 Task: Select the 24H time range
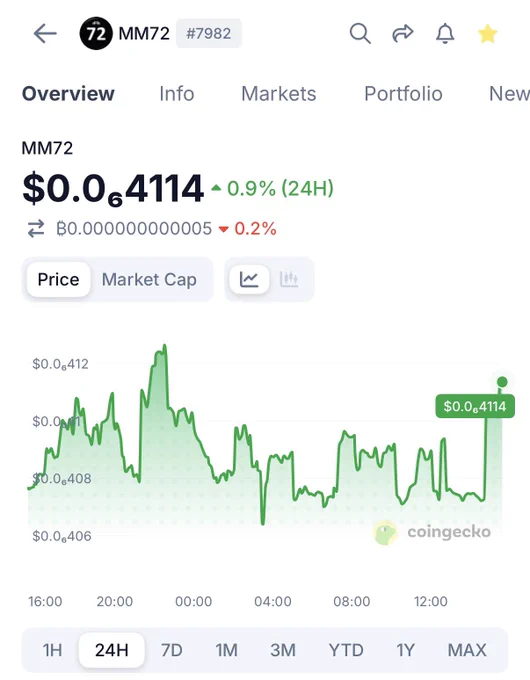click(x=111, y=650)
